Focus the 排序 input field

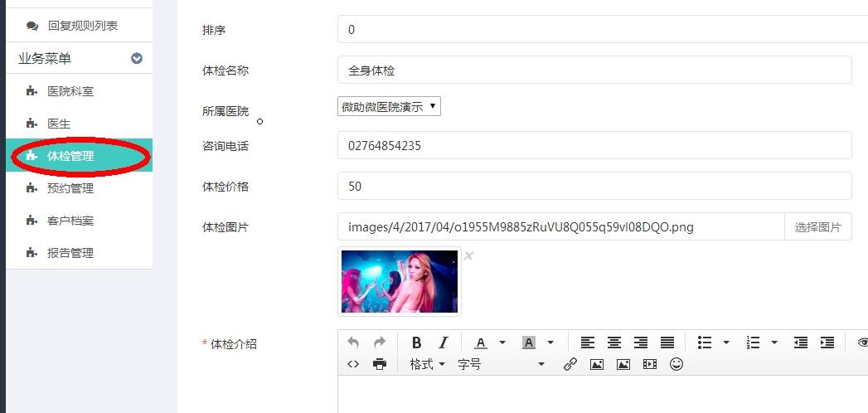coord(603,29)
